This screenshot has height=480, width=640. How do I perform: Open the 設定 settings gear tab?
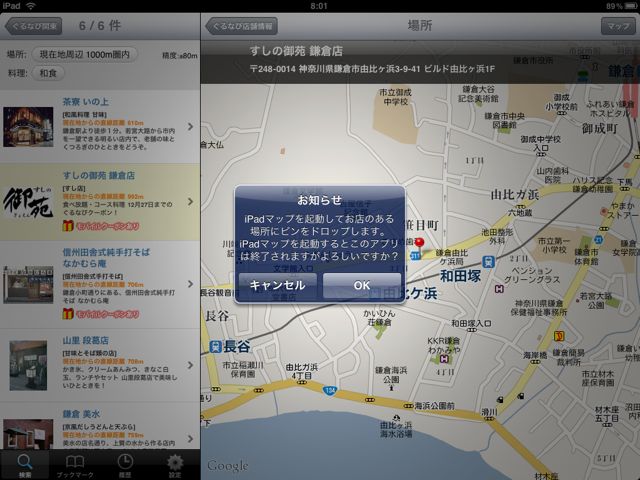175,465
